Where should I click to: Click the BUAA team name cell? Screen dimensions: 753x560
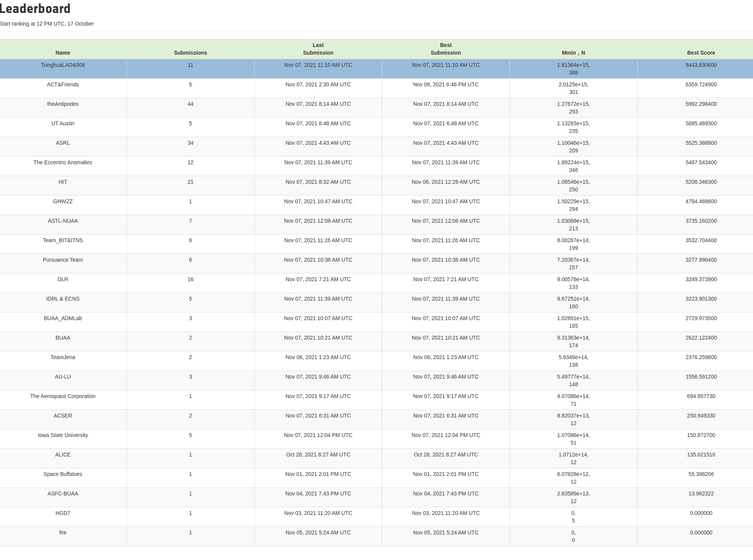coord(63,338)
